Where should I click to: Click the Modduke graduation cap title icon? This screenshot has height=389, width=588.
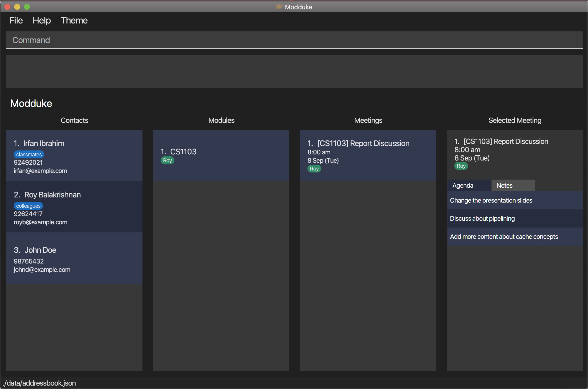point(279,7)
